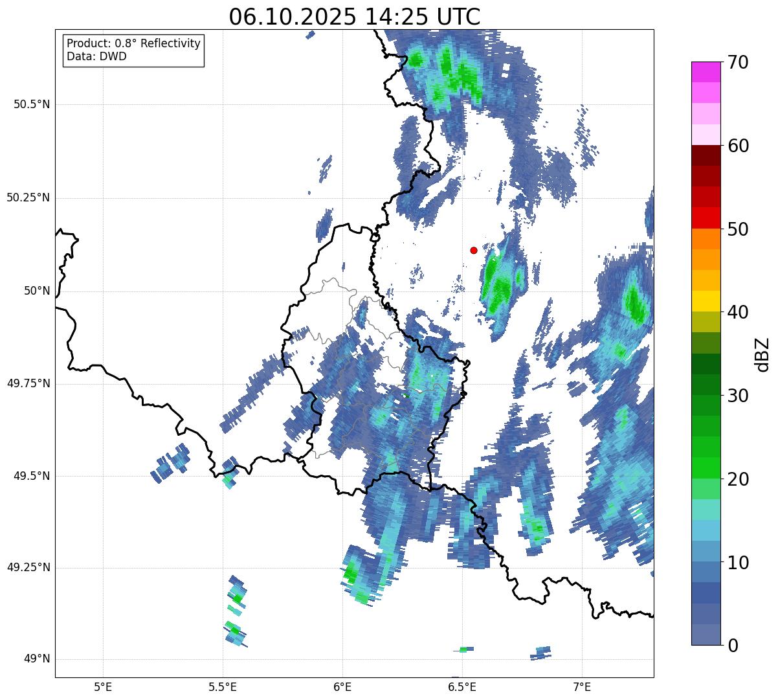Click the 7°E longitude label

[x=583, y=686]
